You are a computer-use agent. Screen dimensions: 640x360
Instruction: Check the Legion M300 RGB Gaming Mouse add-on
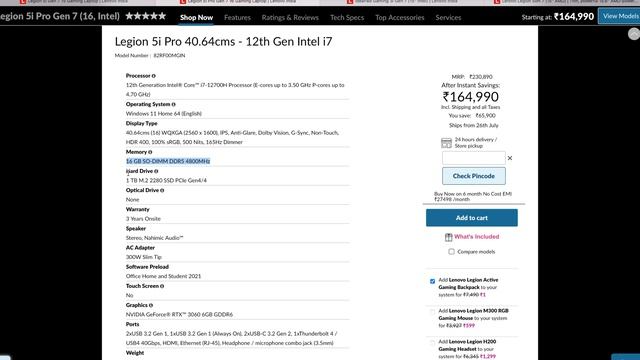[x=433, y=312]
